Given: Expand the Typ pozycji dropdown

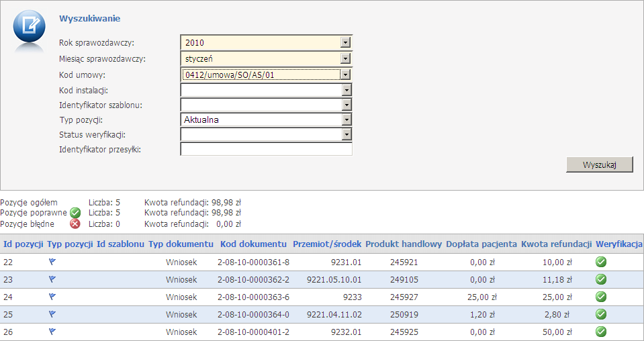Looking at the screenshot, I should [346, 119].
